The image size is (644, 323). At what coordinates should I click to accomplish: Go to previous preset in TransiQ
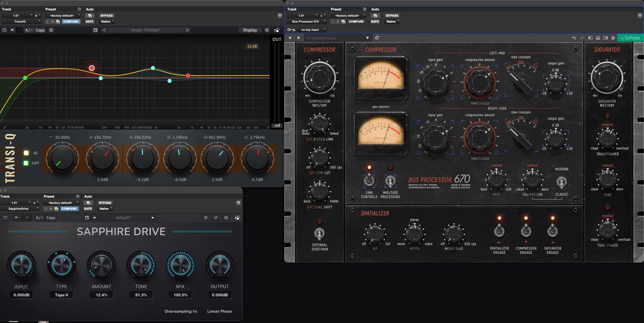pyautogui.click(x=104, y=30)
